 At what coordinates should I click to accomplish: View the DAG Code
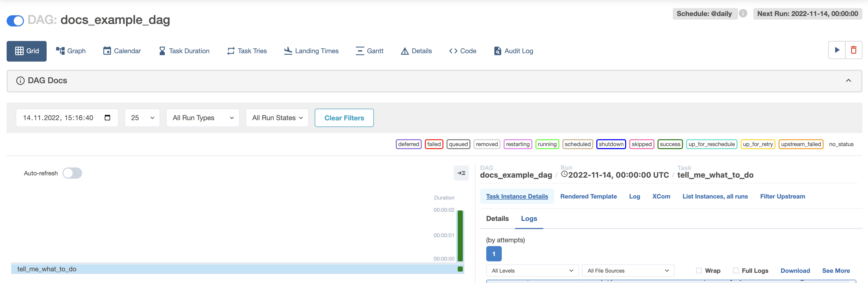[x=462, y=51]
